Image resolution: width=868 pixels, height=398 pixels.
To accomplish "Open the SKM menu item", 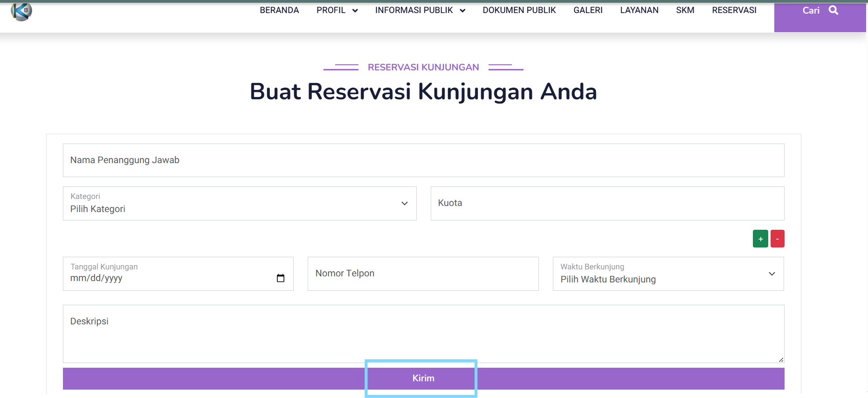I will coord(685,10).
